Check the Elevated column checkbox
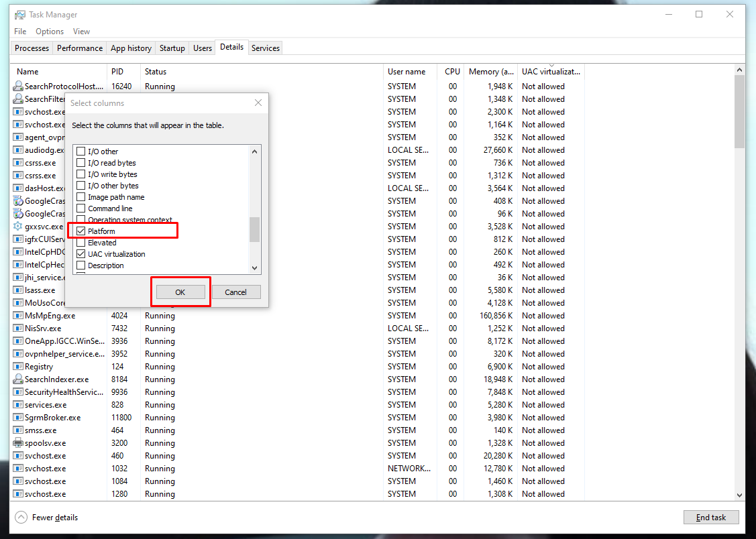Screen dimensions: 756x539 pos(81,242)
